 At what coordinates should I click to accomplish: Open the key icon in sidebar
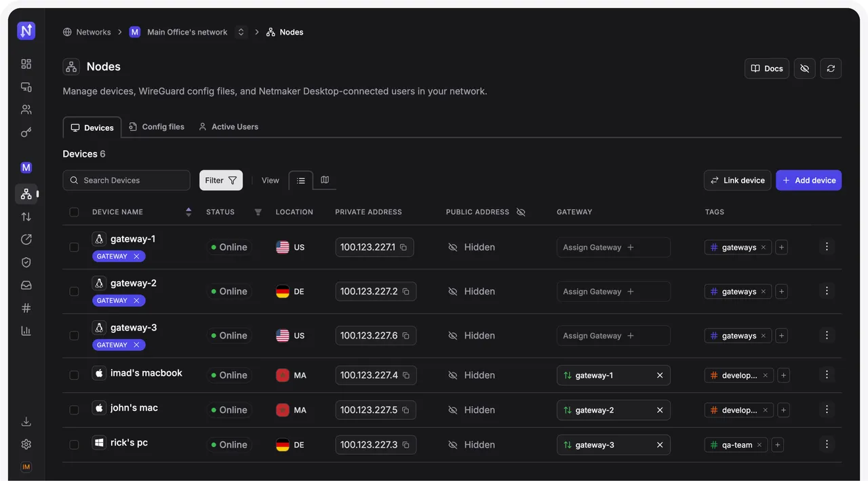click(x=26, y=132)
